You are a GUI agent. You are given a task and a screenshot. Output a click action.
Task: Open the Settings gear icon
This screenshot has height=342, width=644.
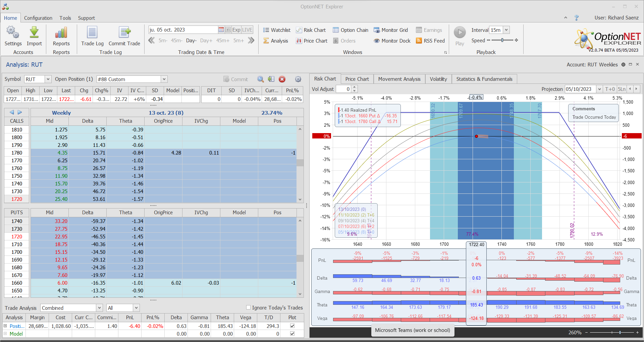pyautogui.click(x=13, y=33)
